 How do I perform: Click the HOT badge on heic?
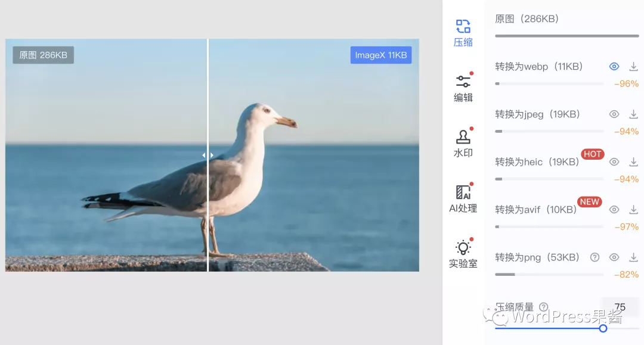click(592, 154)
